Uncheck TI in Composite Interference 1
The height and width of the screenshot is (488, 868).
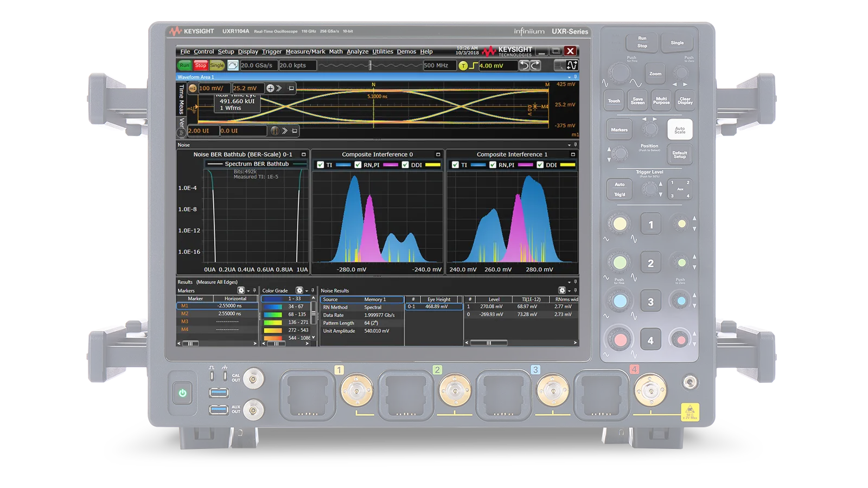[456, 165]
